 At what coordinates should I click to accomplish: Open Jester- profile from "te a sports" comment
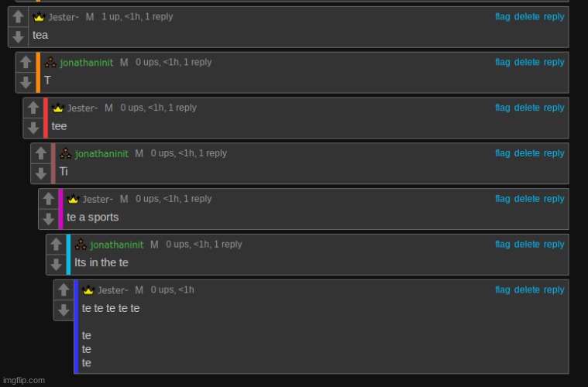point(98,200)
